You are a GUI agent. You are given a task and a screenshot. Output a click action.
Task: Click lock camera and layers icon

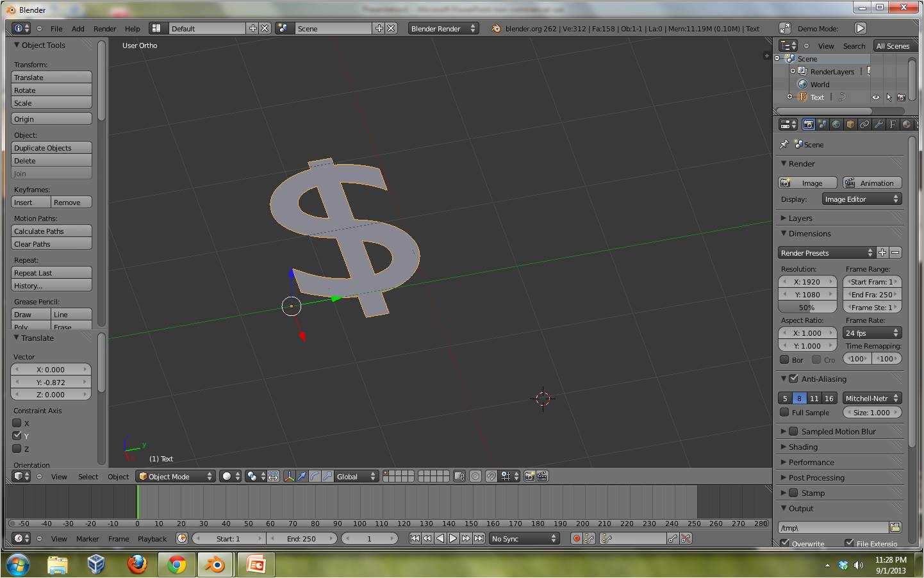(459, 476)
